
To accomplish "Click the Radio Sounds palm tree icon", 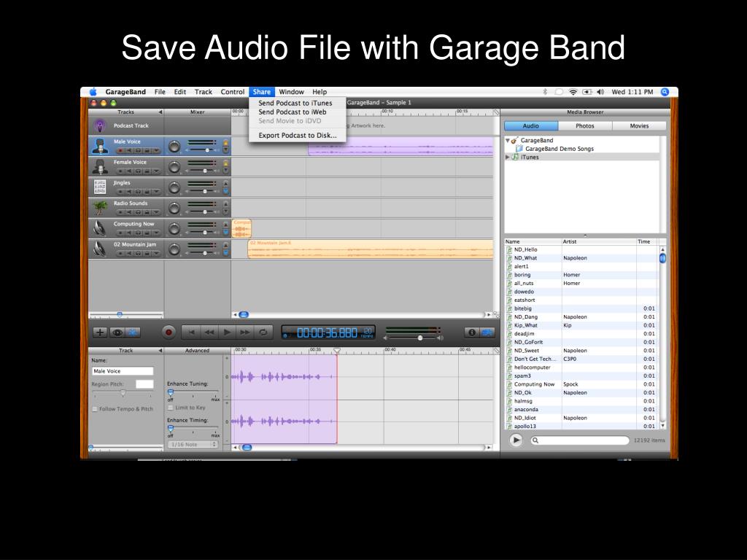I will 99,208.
